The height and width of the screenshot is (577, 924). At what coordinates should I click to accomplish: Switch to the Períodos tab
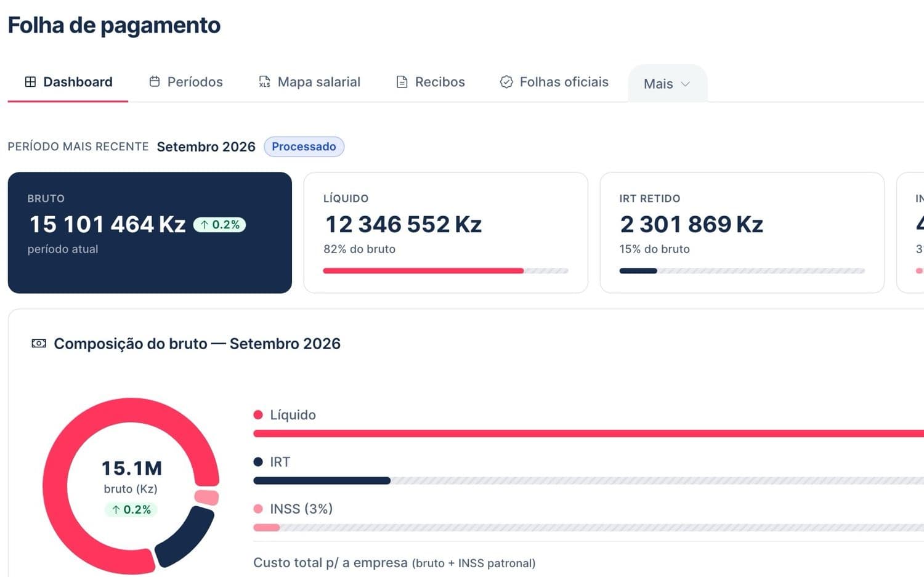click(186, 82)
